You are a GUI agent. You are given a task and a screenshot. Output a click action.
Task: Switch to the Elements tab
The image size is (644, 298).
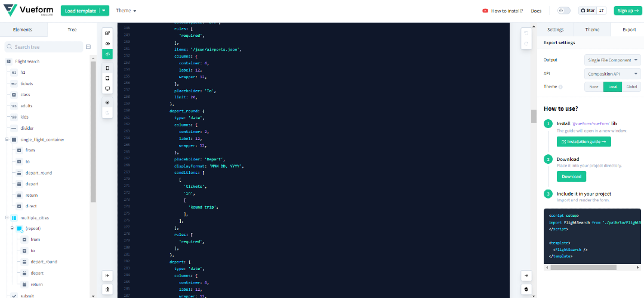tap(23, 30)
